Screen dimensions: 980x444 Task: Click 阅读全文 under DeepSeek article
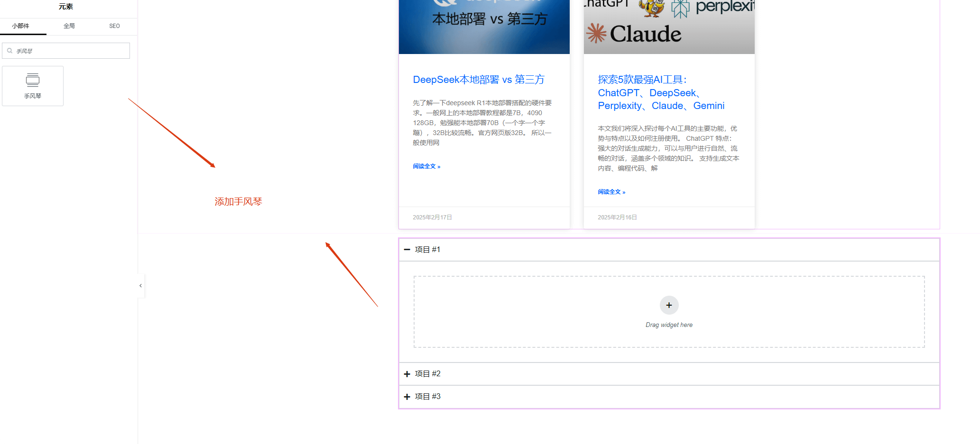coord(426,166)
